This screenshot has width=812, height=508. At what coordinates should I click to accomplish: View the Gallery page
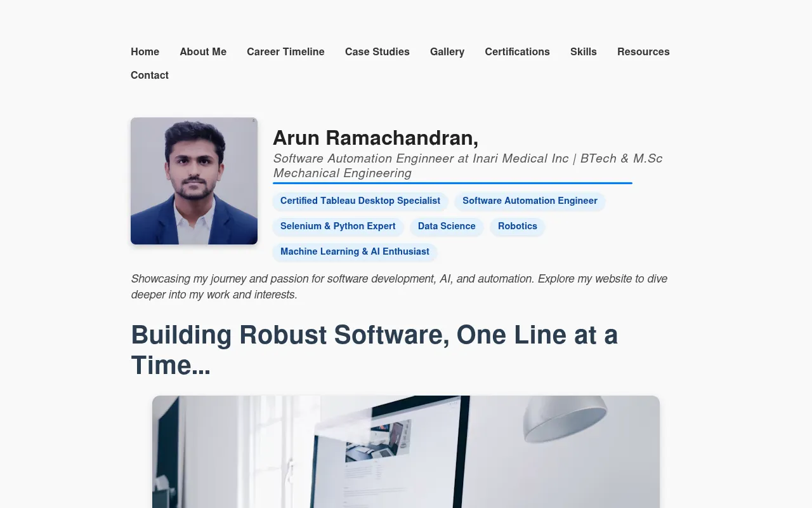(x=447, y=52)
